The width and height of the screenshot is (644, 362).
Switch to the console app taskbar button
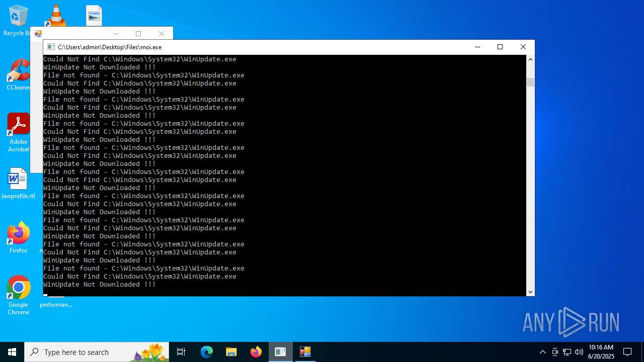point(280,352)
